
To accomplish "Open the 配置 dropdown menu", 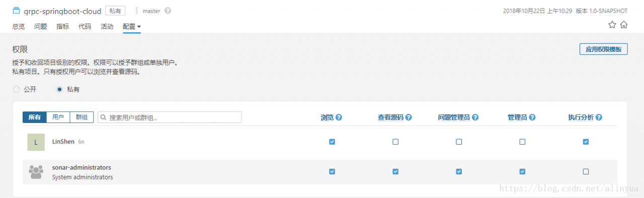I will [x=132, y=27].
